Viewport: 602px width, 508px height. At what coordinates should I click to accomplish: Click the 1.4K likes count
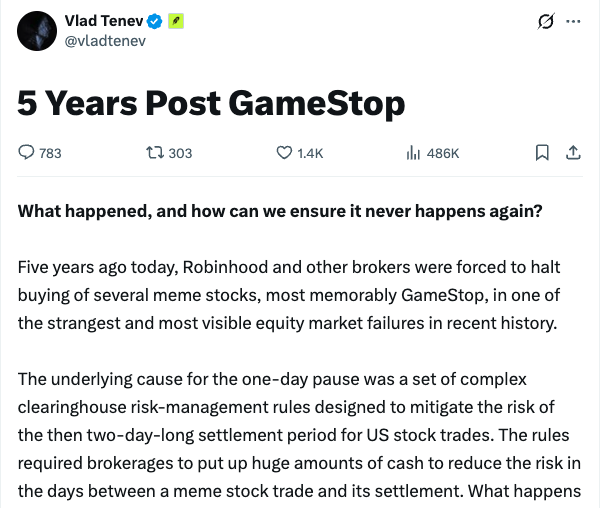(x=310, y=153)
